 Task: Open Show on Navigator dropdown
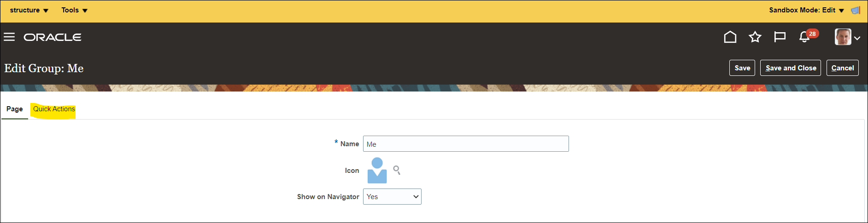click(x=392, y=197)
